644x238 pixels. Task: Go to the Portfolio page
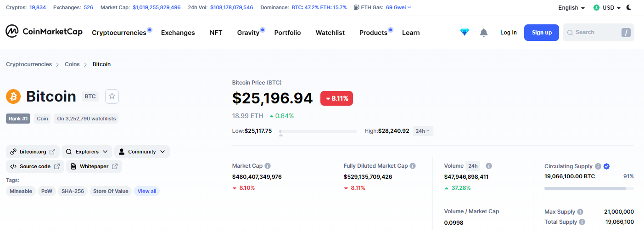[x=287, y=33]
